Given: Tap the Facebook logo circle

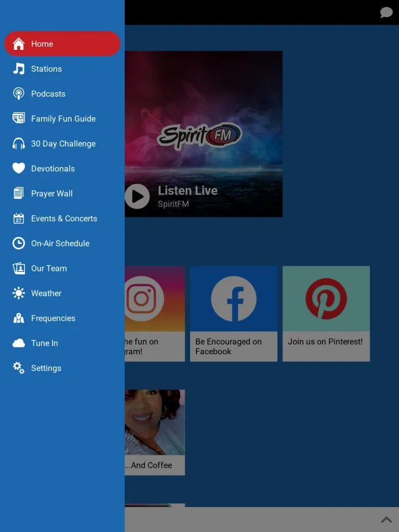Looking at the screenshot, I should coord(234,299).
